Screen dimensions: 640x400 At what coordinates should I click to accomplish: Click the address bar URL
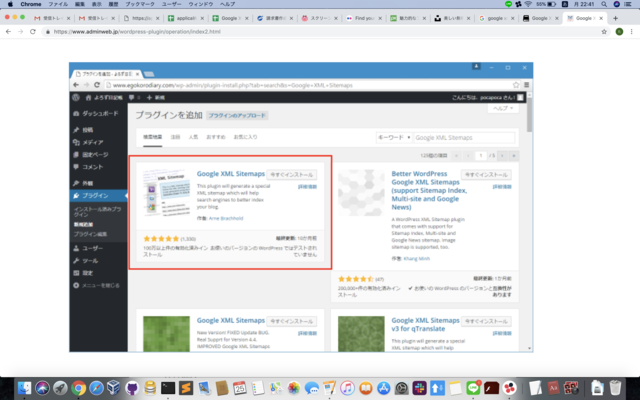[x=137, y=31]
